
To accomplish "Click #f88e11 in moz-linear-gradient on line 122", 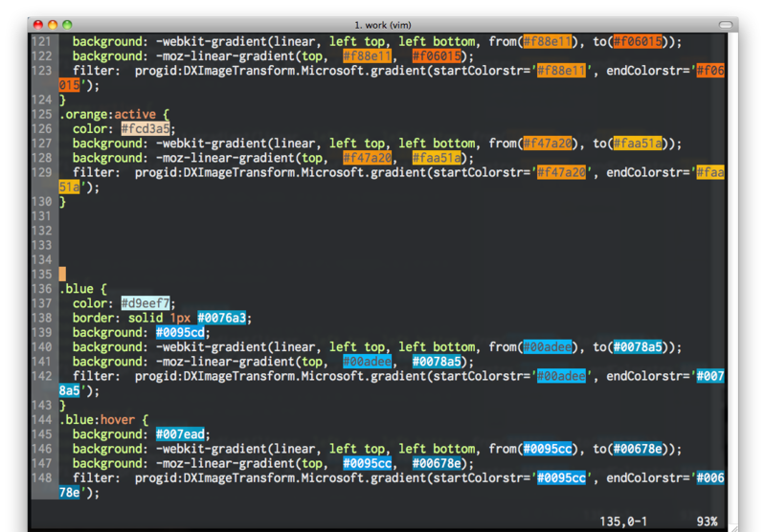I will (x=368, y=56).
